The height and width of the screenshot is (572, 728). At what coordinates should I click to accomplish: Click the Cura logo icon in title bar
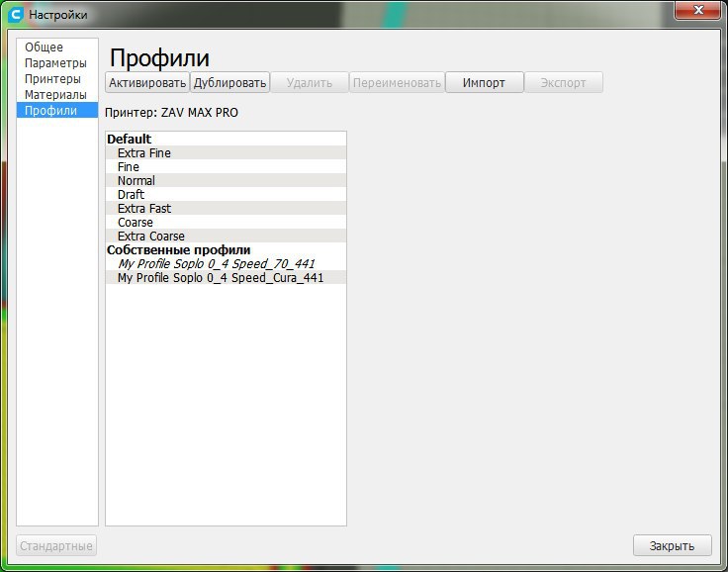(x=16, y=15)
